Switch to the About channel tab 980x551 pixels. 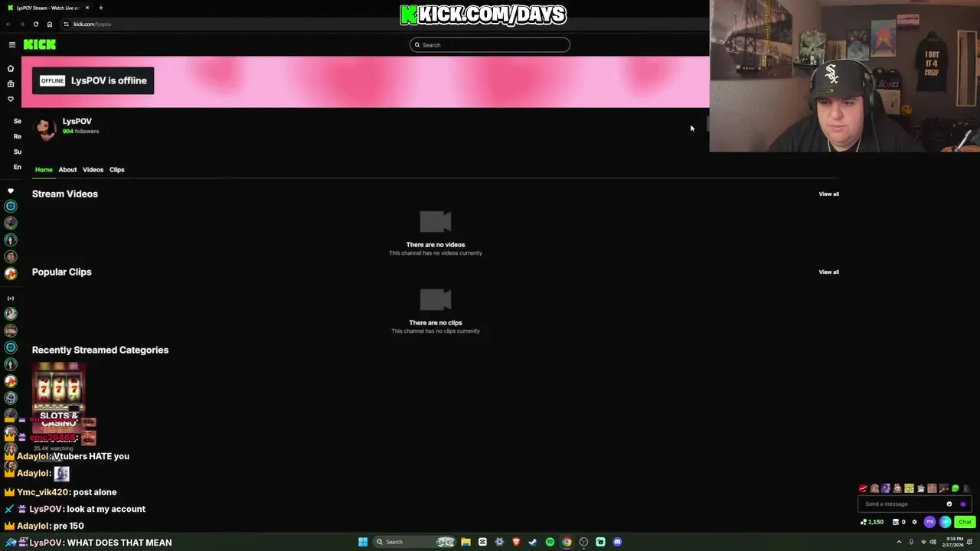[67, 170]
